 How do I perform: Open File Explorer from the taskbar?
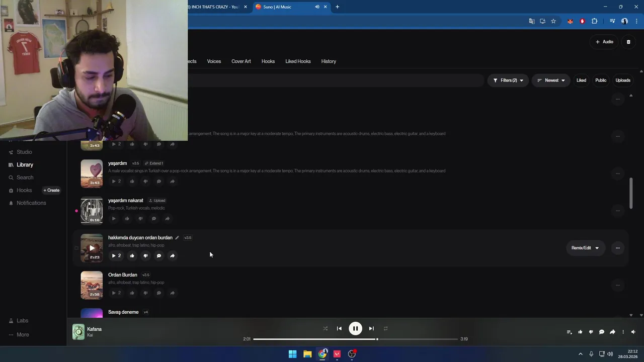pos(307,354)
